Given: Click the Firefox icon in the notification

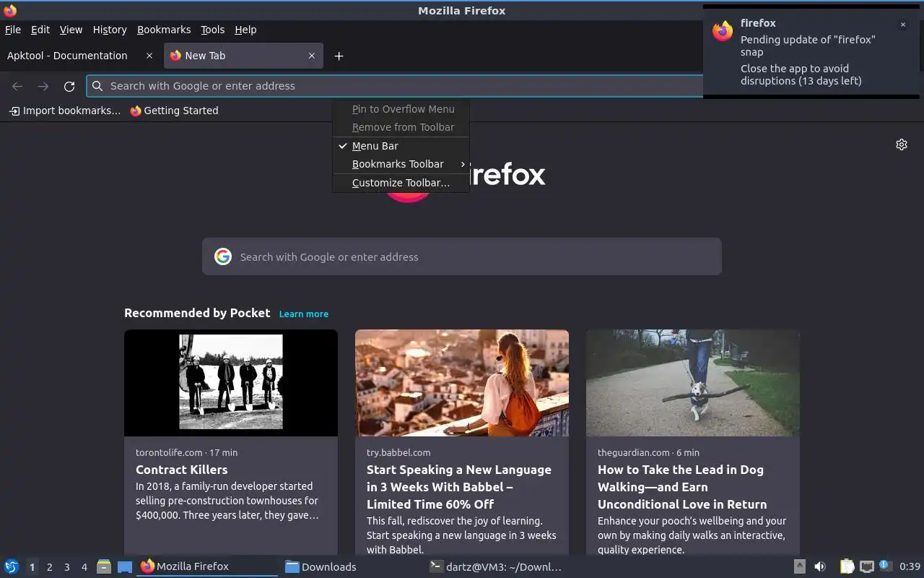Looking at the screenshot, I should 723,31.
